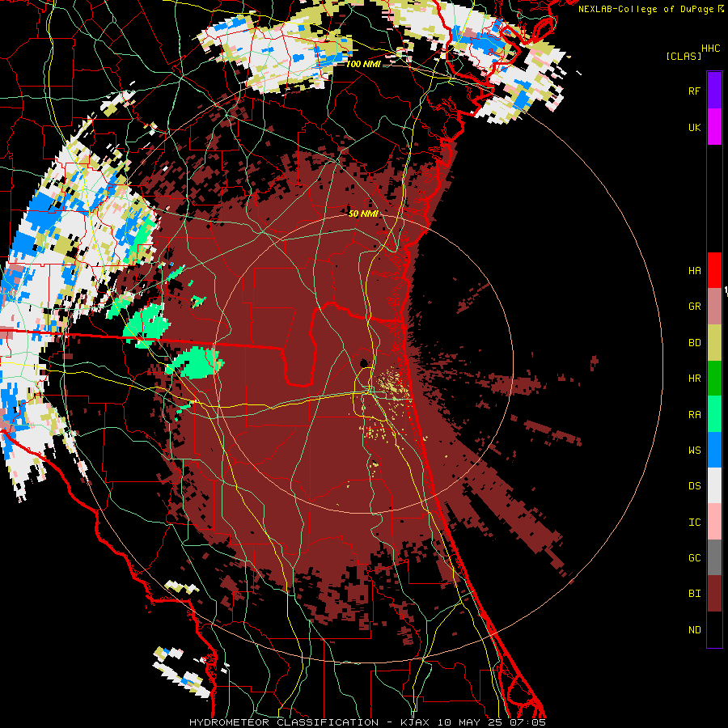Click the HR legend label
Image resolution: width=728 pixels, height=728 pixels.
pos(694,379)
